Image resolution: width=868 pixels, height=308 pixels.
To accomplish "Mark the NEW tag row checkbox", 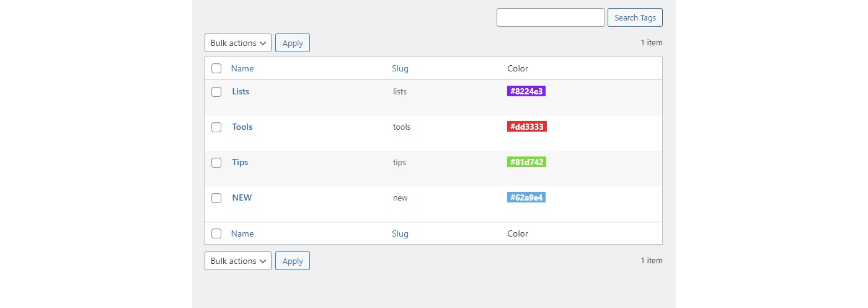I will 216,198.
